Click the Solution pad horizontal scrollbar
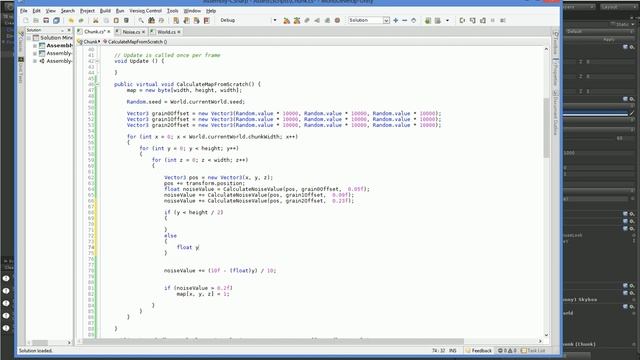 coord(40,342)
